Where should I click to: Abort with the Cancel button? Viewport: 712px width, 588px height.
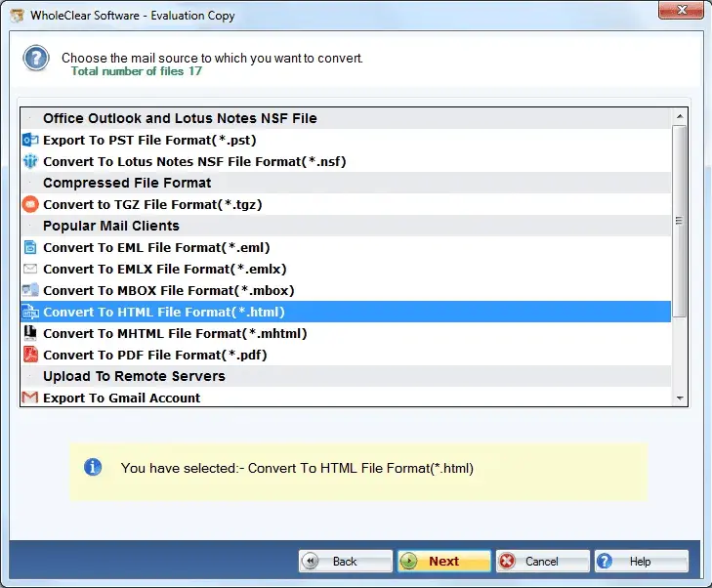coord(543,562)
